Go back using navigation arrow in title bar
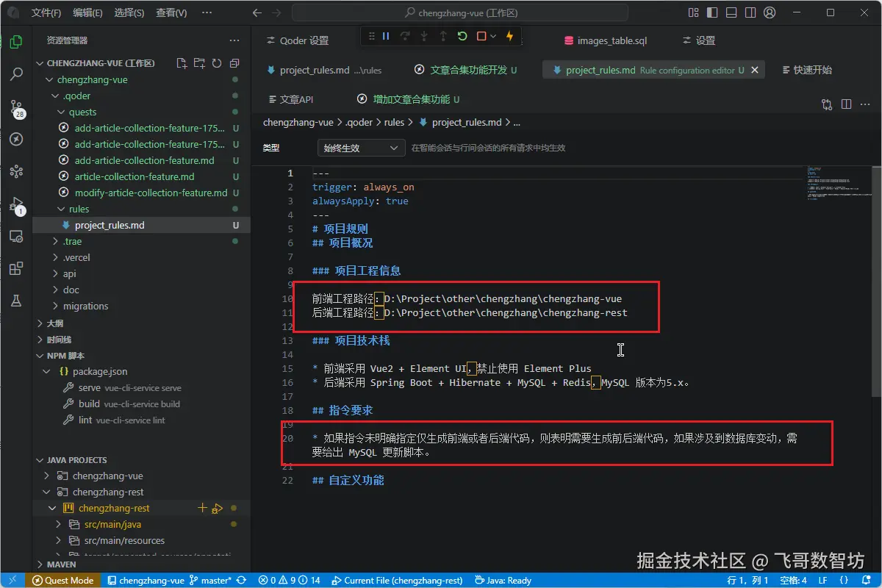Viewport: 882px width, 588px height. [x=257, y=12]
